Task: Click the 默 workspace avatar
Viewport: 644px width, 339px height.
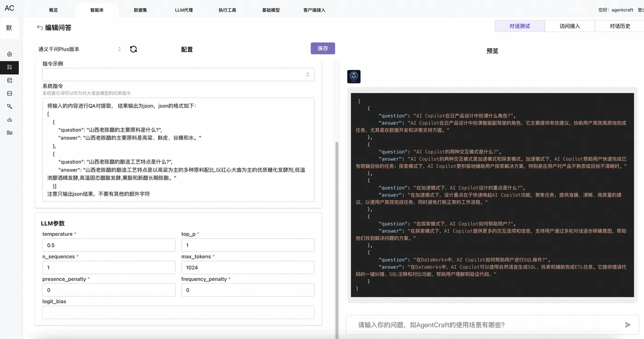Action: coord(9,28)
